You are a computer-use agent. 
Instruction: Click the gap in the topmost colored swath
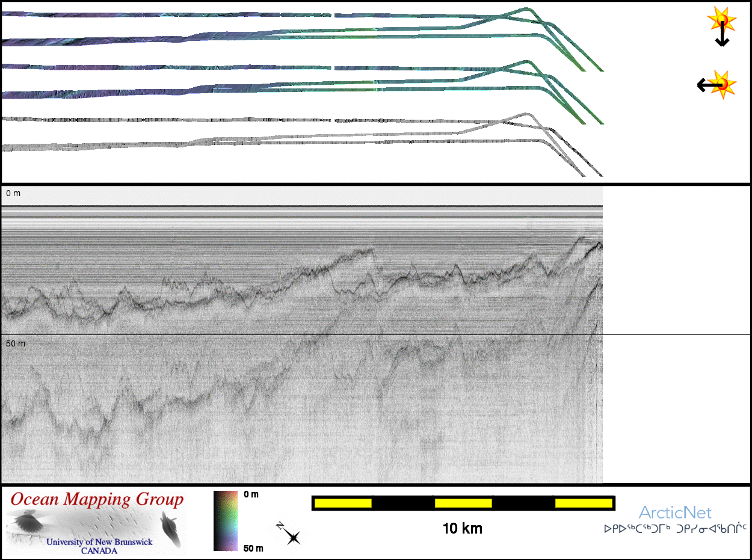pyautogui.click(x=333, y=14)
